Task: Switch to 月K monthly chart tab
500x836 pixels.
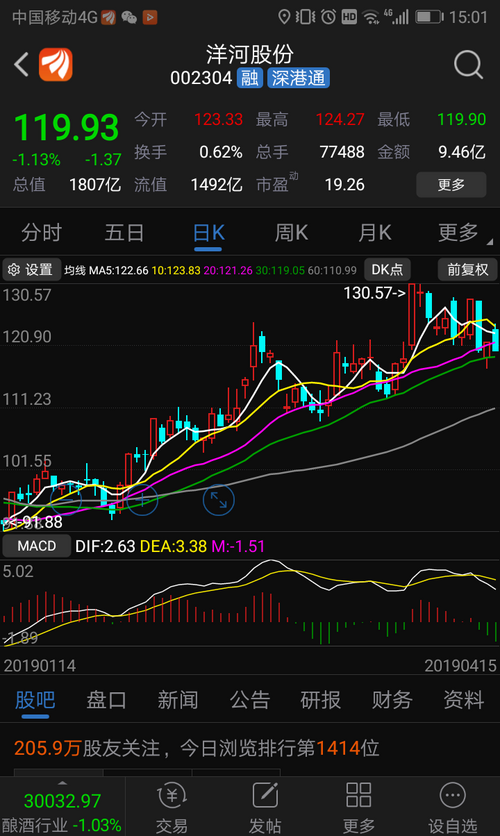Action: [x=375, y=233]
